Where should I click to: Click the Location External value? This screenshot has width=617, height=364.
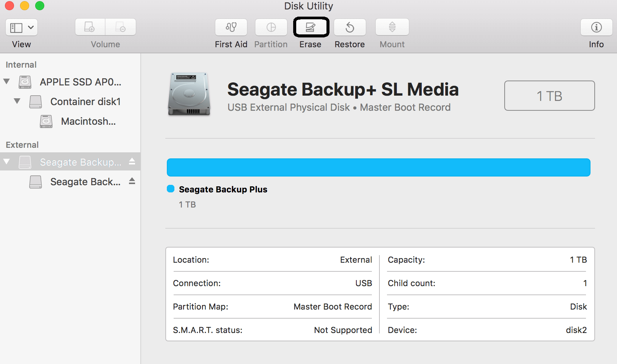356,260
